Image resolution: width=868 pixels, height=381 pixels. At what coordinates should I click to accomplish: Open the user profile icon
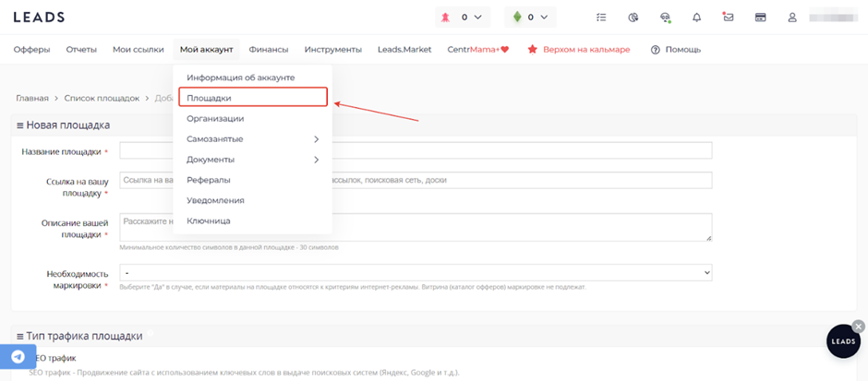[792, 18]
